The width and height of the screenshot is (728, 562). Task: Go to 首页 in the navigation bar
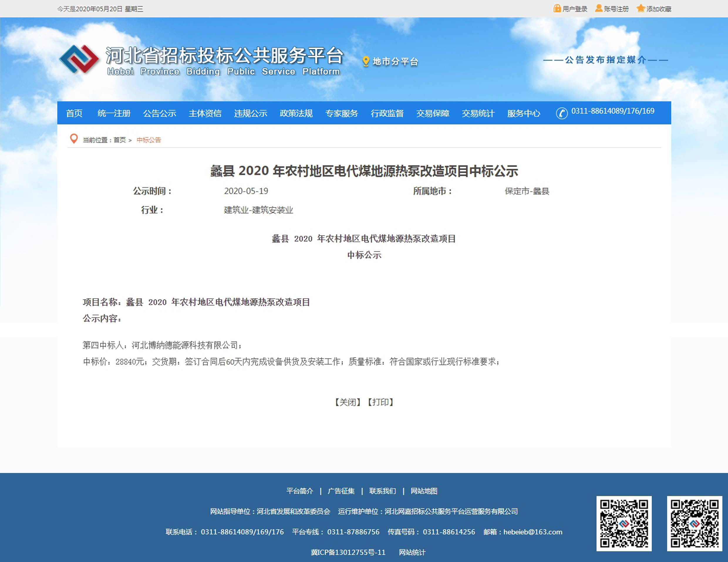pyautogui.click(x=74, y=113)
